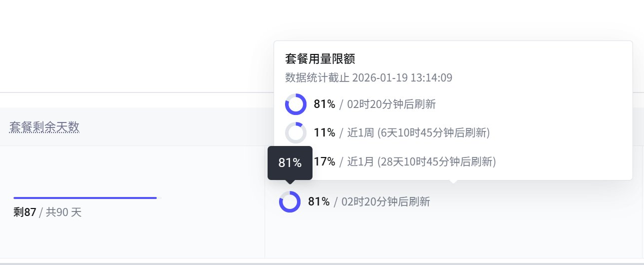
Task: Click the 套餐用量限额 popover title
Action: pos(320,59)
